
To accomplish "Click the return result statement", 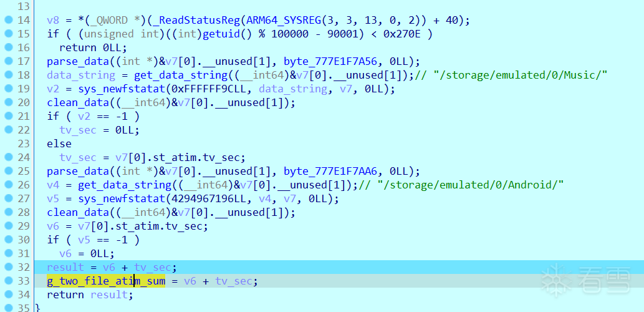I will pos(90,295).
